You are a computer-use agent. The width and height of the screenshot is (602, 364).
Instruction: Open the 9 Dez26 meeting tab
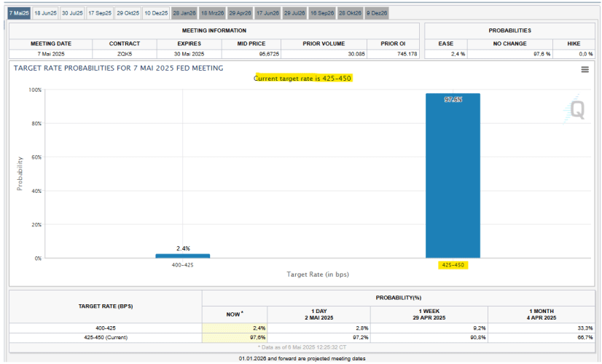(x=377, y=13)
